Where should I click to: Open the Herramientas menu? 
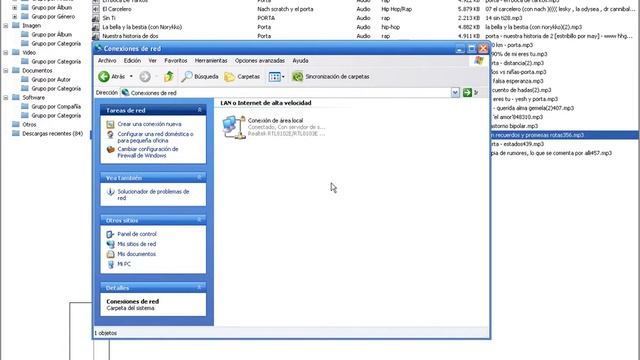211,60
